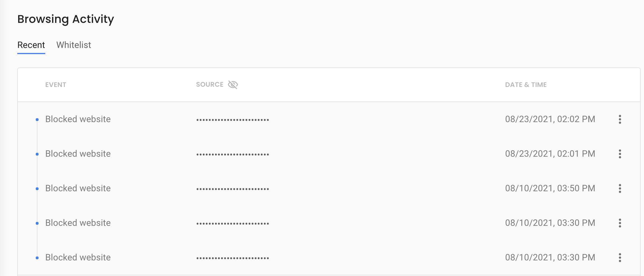Select the Recent tab

(31, 45)
